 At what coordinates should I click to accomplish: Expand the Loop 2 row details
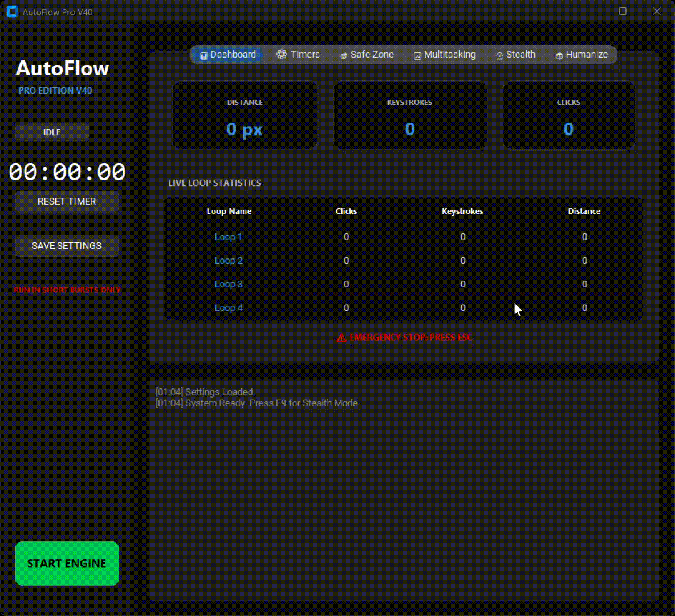(x=229, y=260)
